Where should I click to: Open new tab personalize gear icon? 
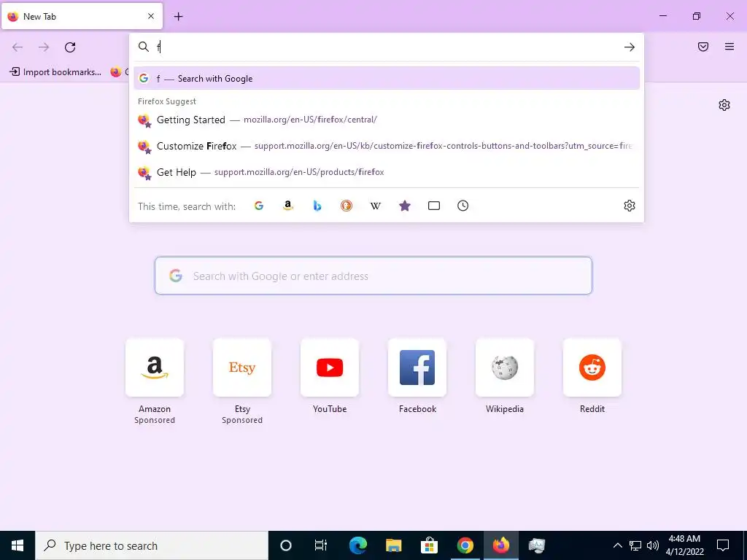click(724, 105)
